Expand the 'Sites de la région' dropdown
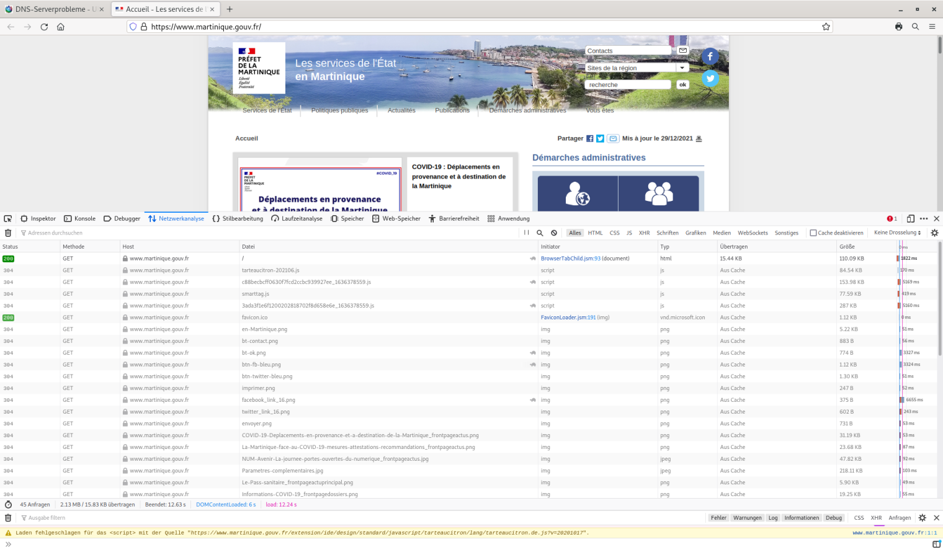Screen dimensions: 943x560 tap(682, 68)
